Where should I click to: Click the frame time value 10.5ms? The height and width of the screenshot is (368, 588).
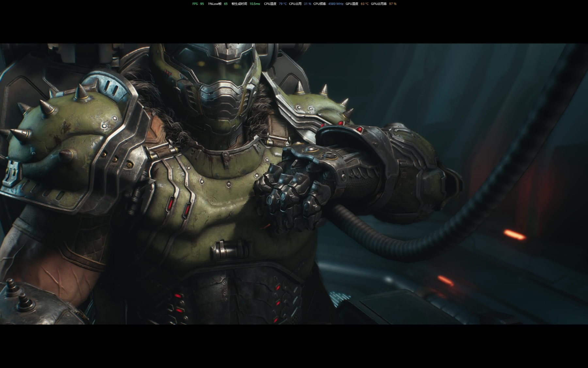point(255,4)
